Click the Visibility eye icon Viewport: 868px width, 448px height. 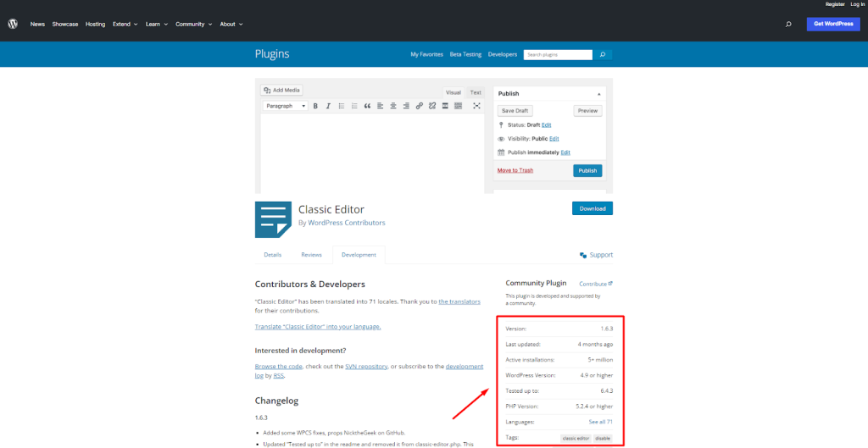(x=500, y=139)
